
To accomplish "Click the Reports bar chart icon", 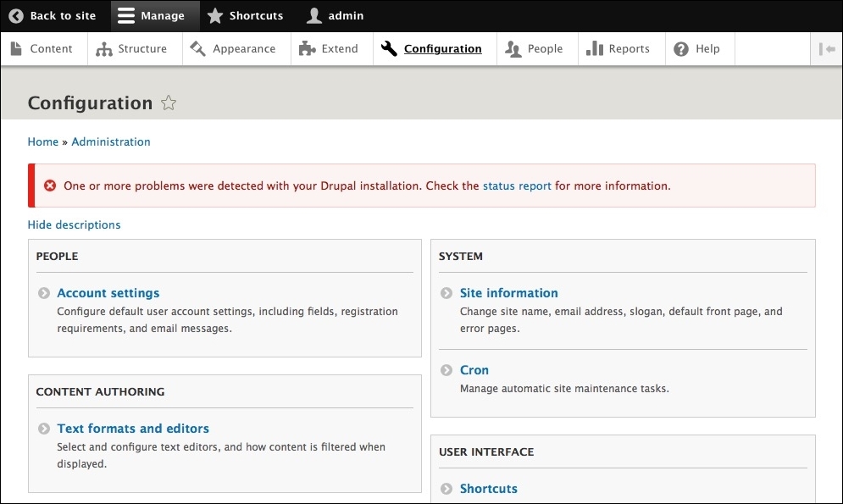I will click(595, 48).
